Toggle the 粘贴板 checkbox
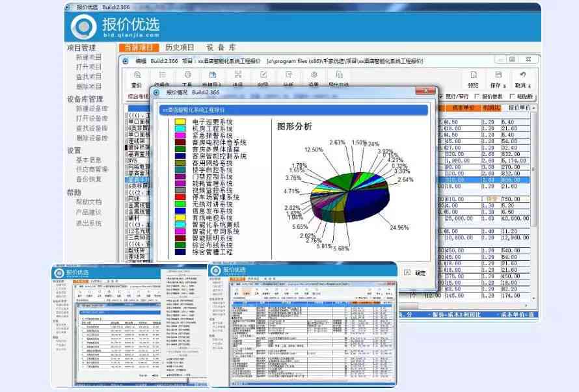The width and height of the screenshot is (579, 392). point(512,96)
